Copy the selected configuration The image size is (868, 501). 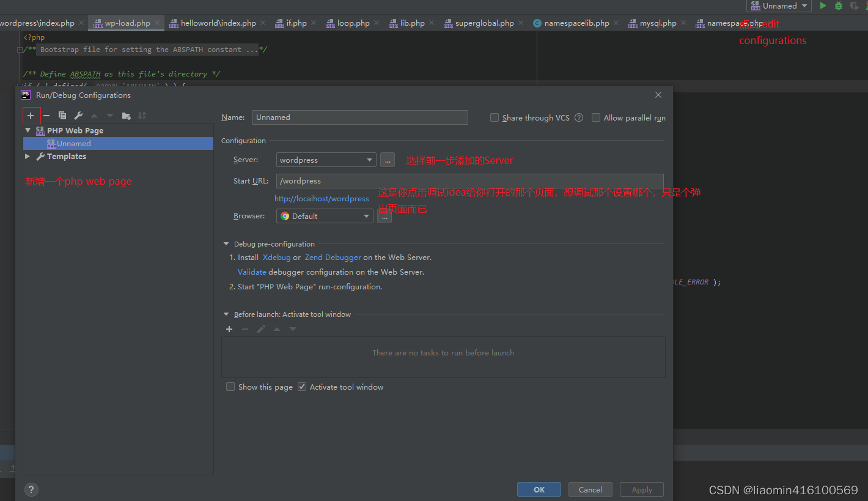(x=62, y=116)
